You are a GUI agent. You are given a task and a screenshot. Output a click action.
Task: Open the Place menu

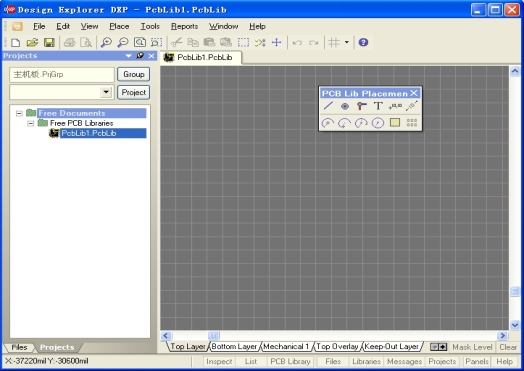click(119, 26)
